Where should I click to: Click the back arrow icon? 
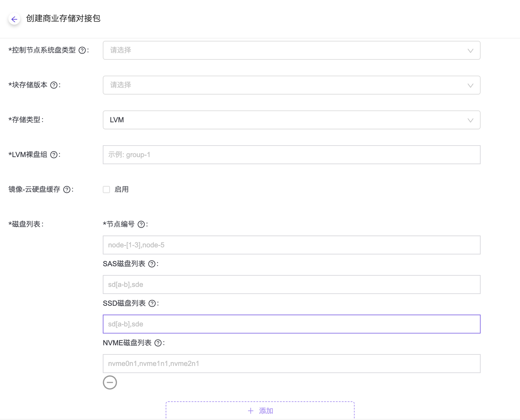(14, 19)
